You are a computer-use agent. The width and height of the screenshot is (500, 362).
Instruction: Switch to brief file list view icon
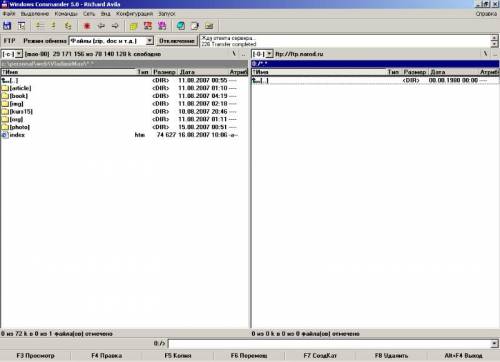40,26
